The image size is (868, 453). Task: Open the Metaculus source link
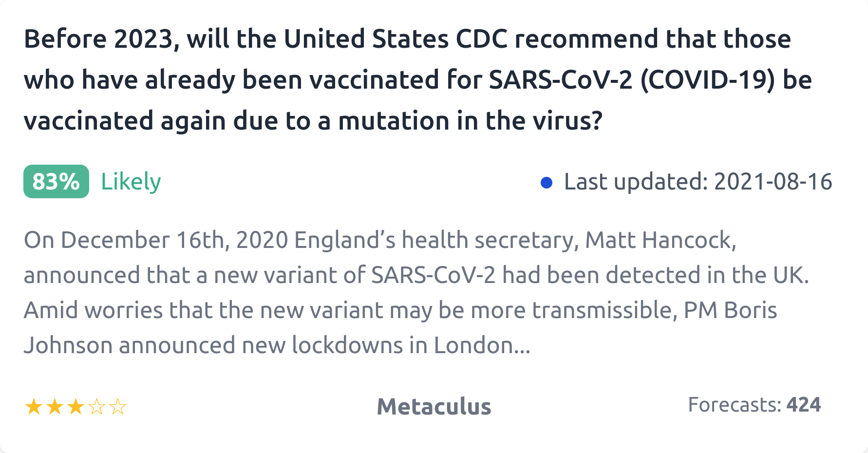pyautogui.click(x=434, y=406)
